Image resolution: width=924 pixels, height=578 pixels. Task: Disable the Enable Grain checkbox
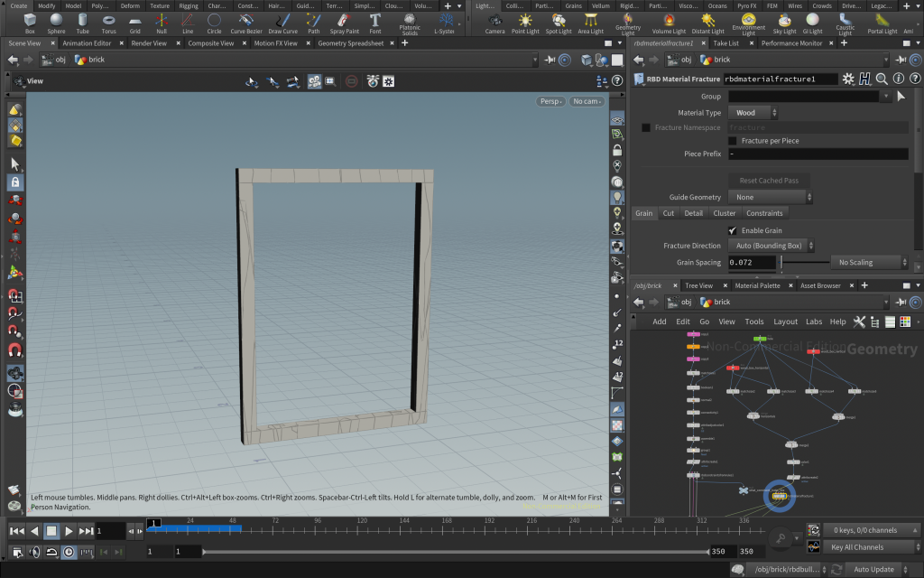coord(733,230)
